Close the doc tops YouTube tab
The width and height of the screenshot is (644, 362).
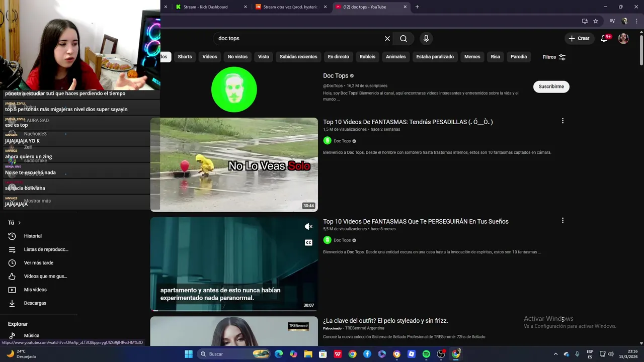click(405, 7)
